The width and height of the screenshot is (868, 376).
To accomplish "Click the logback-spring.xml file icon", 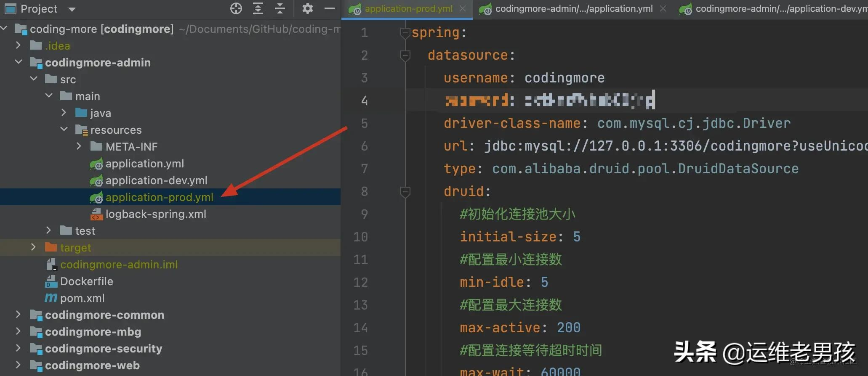I will tap(96, 214).
